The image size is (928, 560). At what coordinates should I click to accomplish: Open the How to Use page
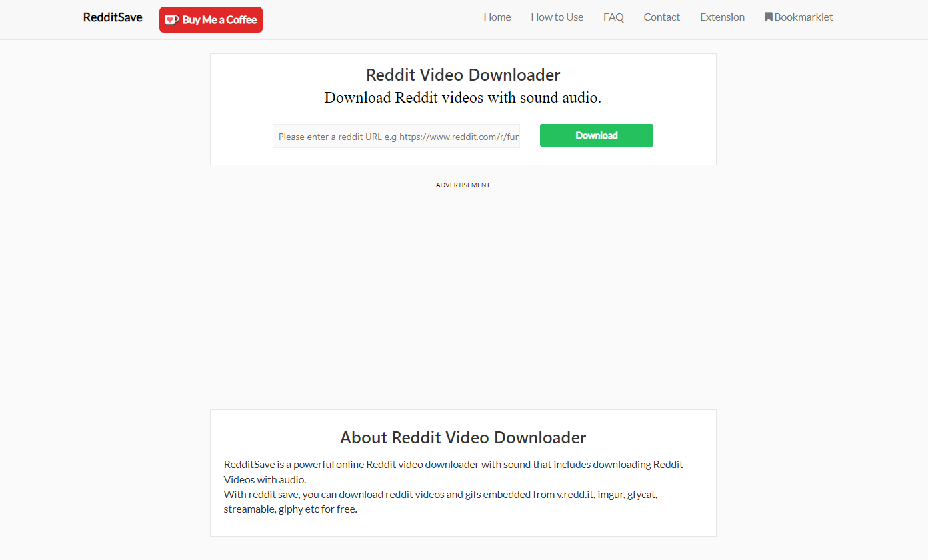tap(557, 17)
